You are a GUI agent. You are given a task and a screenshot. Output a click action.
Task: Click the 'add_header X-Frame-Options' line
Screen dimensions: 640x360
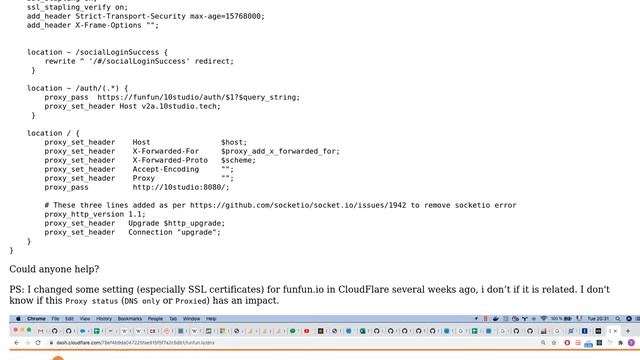[93, 25]
